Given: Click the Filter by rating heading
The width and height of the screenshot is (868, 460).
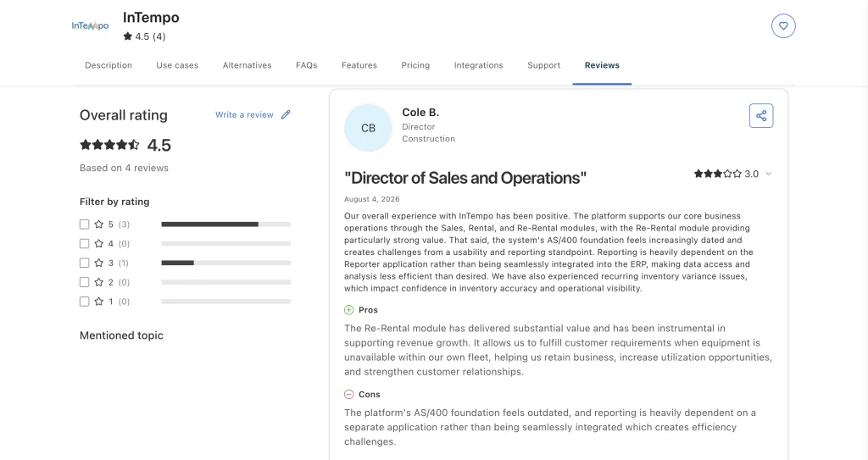Looking at the screenshot, I should [114, 202].
